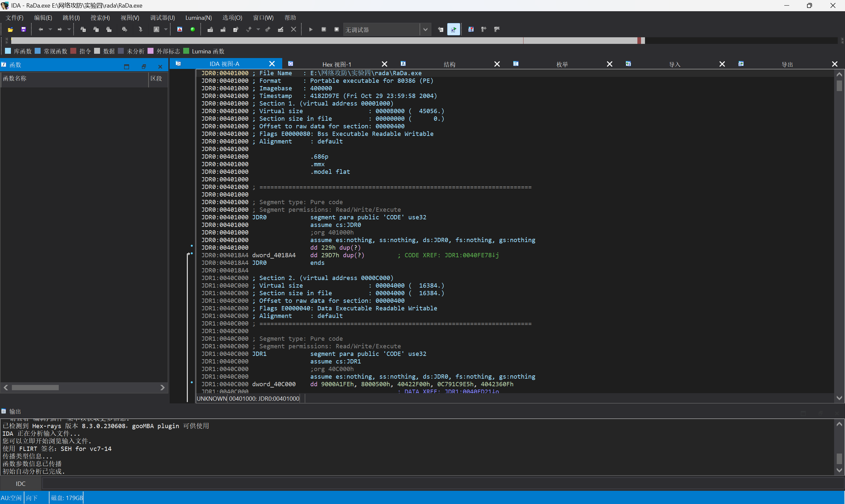845x504 pixels.
Task: Switch to the Hex 视图-1 tab
Action: point(336,64)
